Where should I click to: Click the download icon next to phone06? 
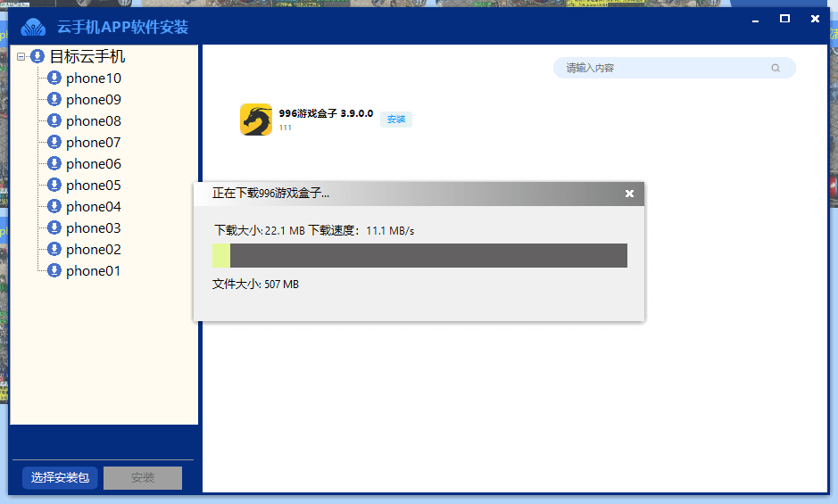(x=54, y=163)
